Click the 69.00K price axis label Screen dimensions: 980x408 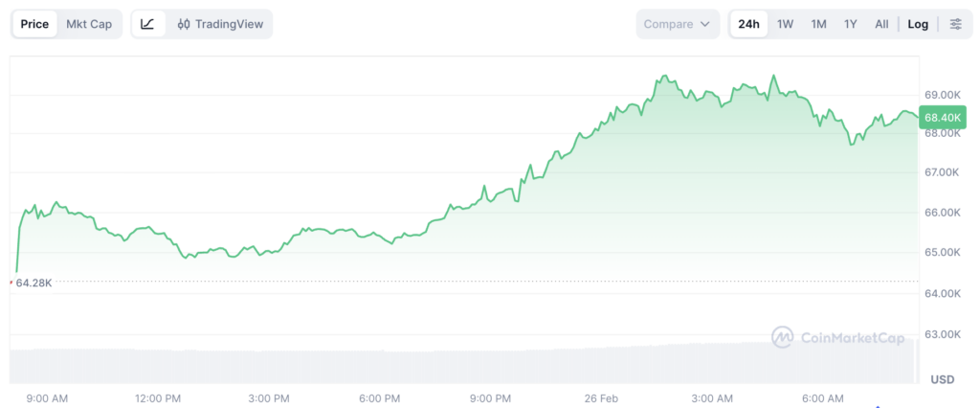942,95
